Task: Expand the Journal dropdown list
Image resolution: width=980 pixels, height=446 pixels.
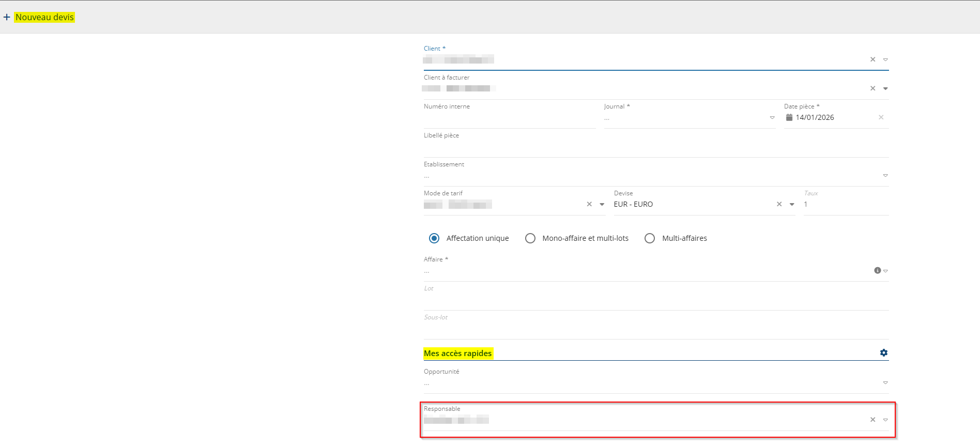Action: pos(772,118)
